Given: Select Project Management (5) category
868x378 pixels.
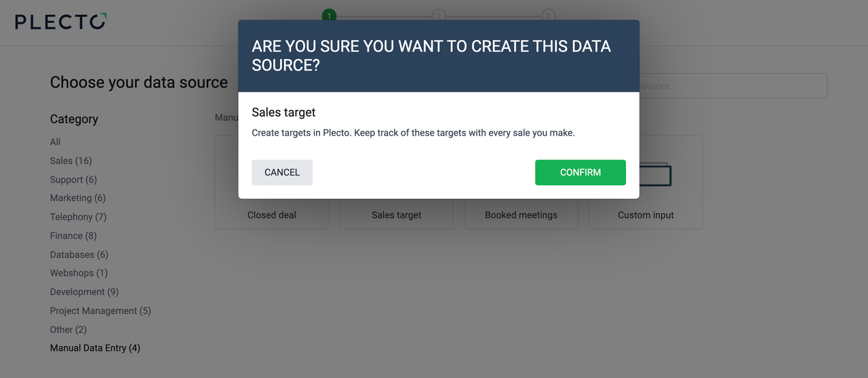Looking at the screenshot, I should [x=100, y=311].
